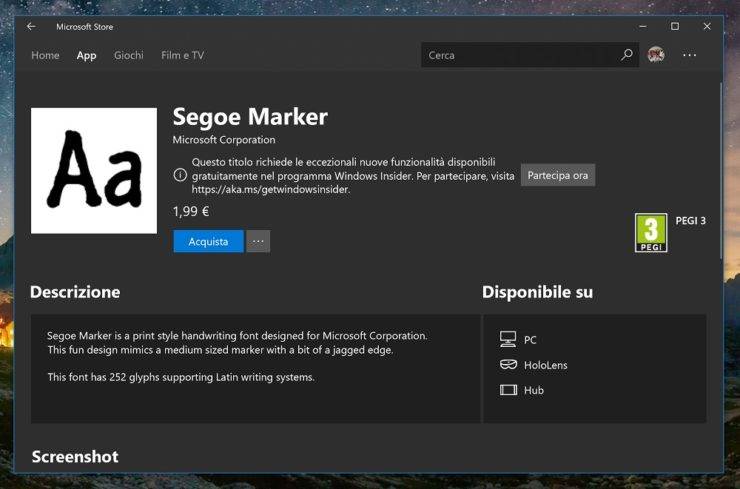Click the info icon beside Insider notice
Viewport: 740px width, 489px height.
pyautogui.click(x=180, y=175)
